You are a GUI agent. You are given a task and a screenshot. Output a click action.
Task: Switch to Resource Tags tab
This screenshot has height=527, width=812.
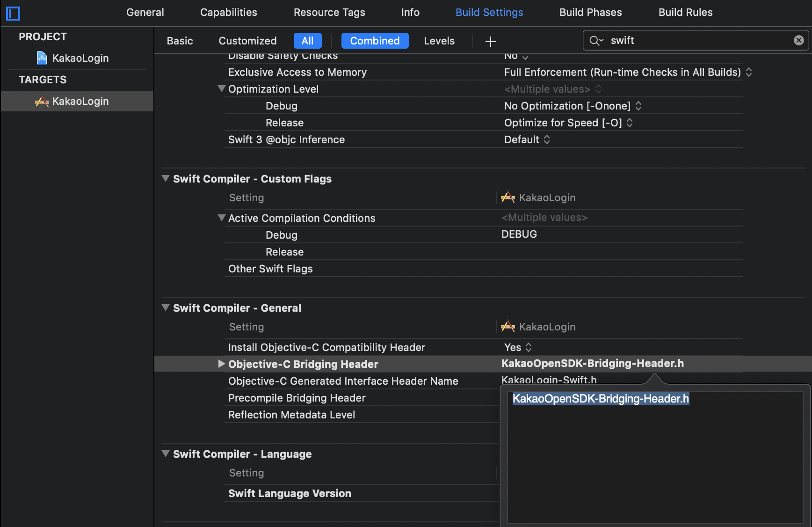point(329,13)
